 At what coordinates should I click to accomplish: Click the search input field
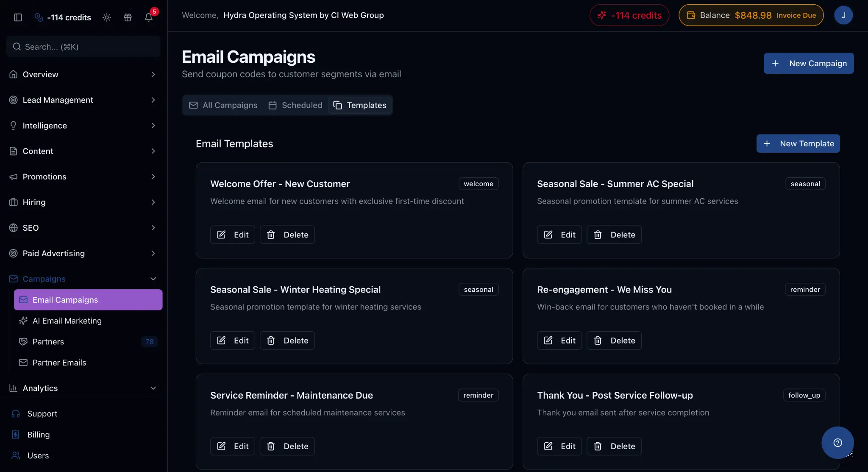click(83, 47)
